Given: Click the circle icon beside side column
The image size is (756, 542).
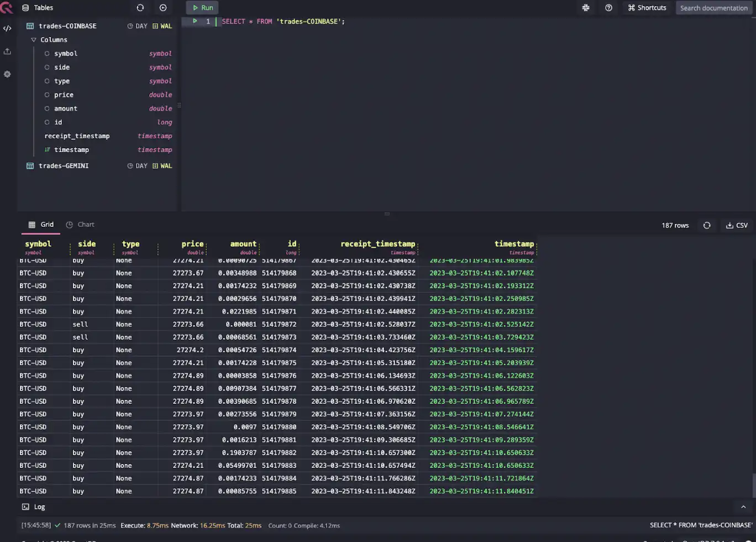Looking at the screenshot, I should click(47, 67).
